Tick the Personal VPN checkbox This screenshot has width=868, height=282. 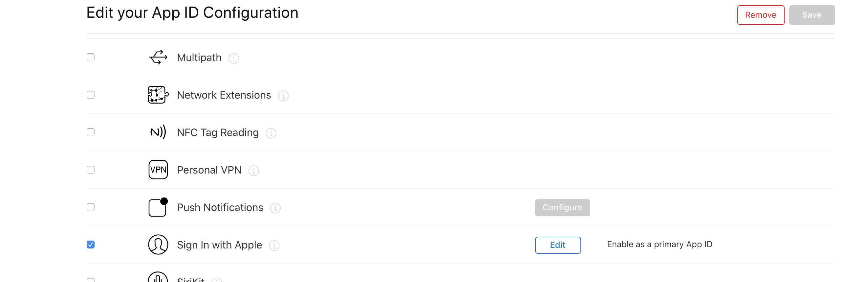(x=91, y=170)
